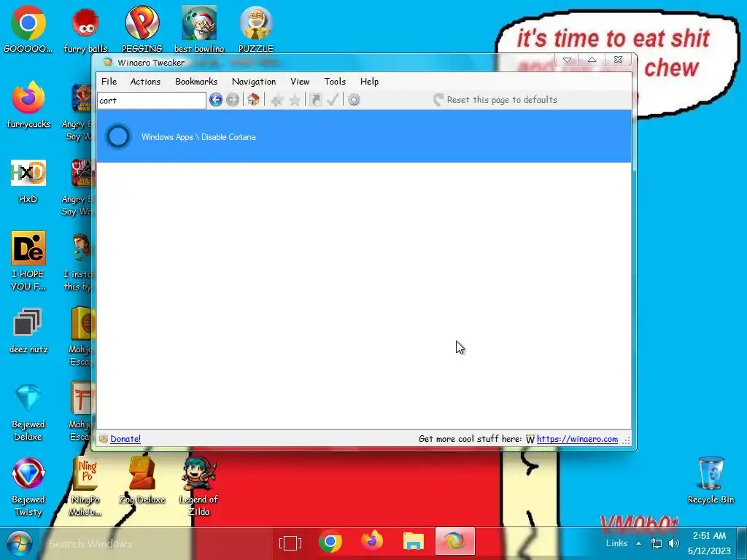Screen dimensions: 747x560
Task: Click the donate coin icon in status bar
Action: click(x=104, y=438)
